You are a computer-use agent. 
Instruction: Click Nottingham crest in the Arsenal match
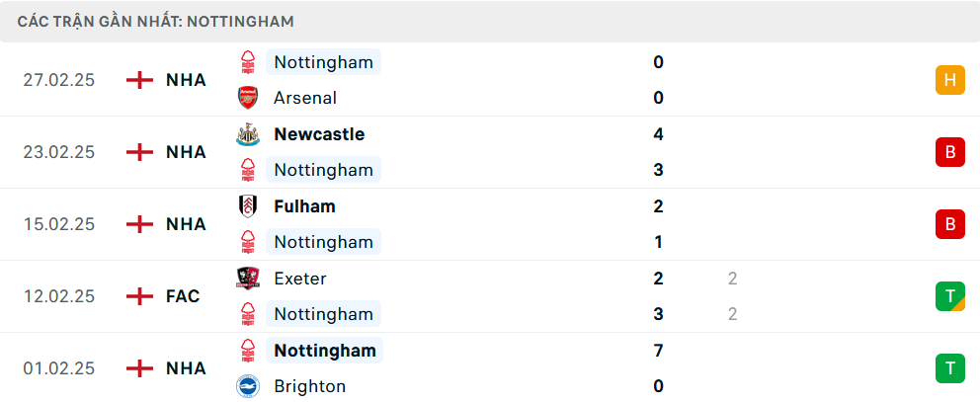click(x=247, y=62)
